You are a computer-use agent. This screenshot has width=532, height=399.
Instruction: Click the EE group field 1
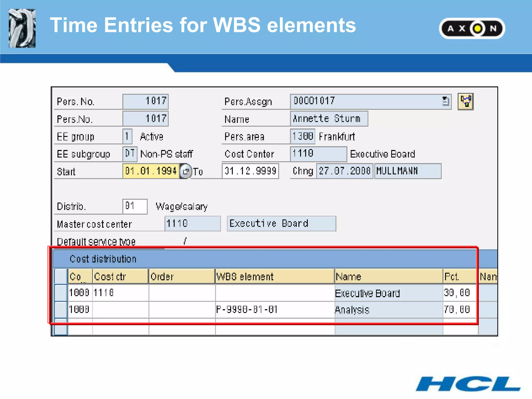(127, 136)
